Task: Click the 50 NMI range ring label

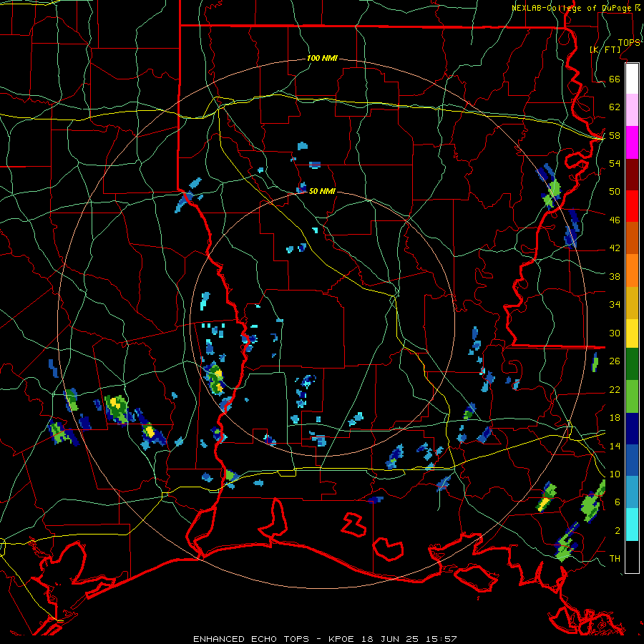Action: (x=322, y=191)
